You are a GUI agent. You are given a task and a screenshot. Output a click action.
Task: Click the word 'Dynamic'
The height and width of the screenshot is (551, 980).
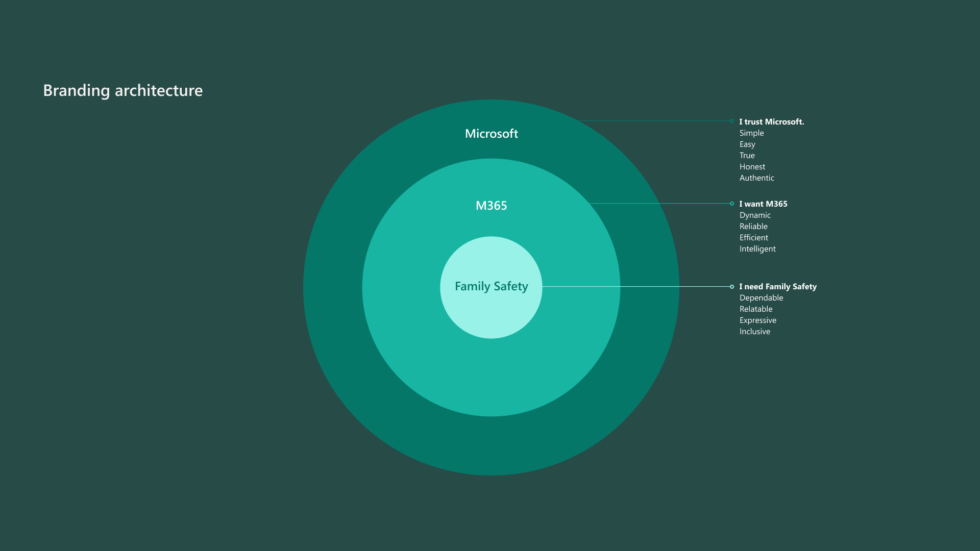click(755, 215)
